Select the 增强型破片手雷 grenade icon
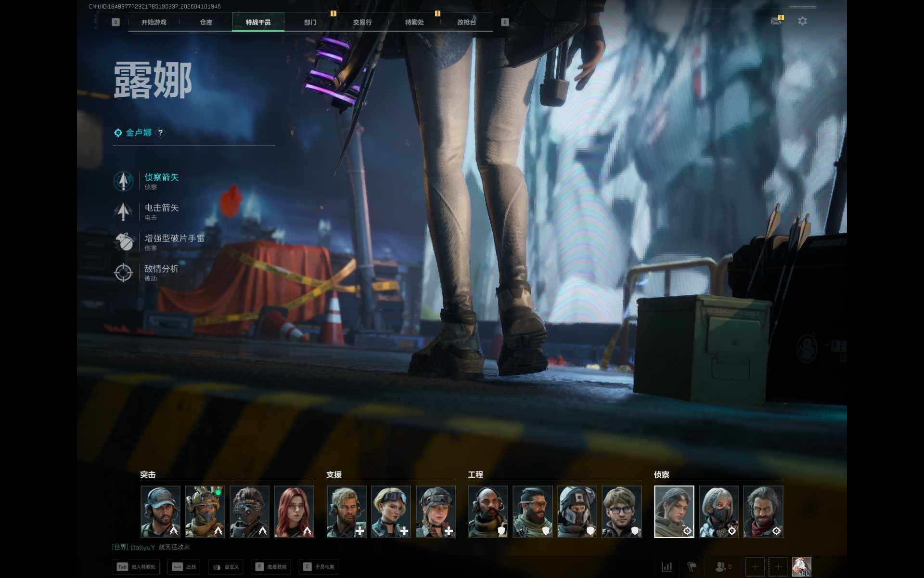Screen dimensions: 924x578 [123, 242]
